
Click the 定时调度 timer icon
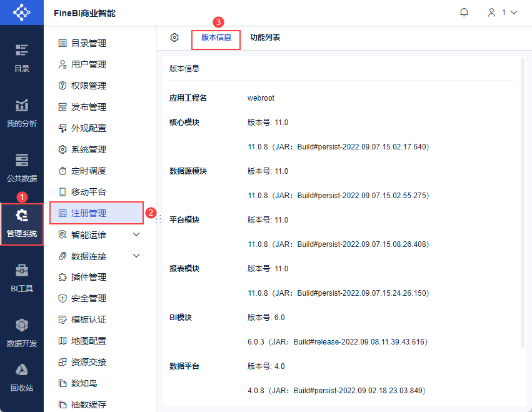tap(63, 171)
